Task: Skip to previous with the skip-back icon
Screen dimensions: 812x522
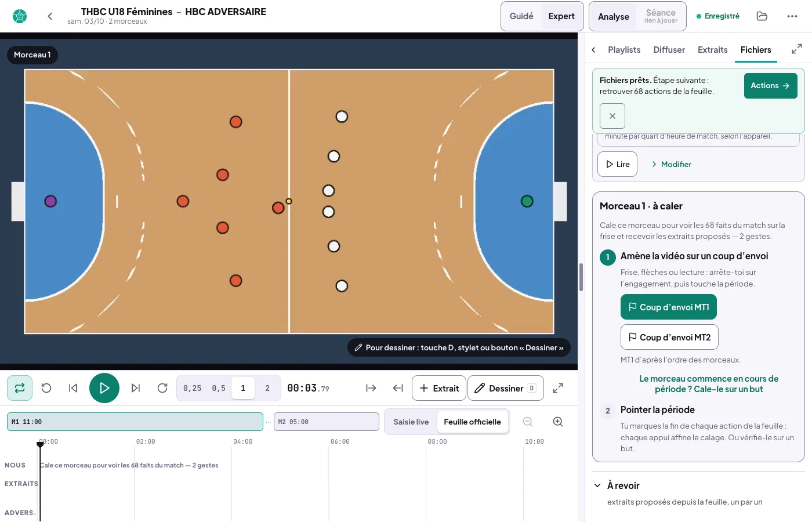Action: (73, 388)
